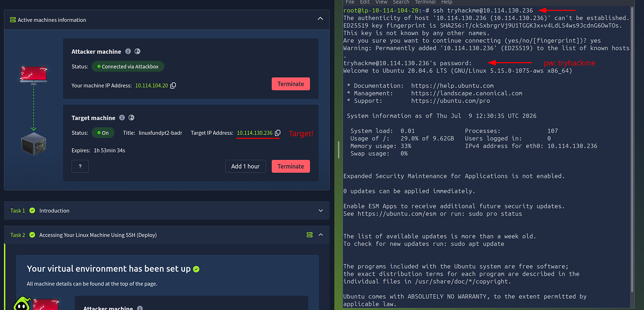
Task: Click the green check icon of Task 2
Action: [x=32, y=235]
